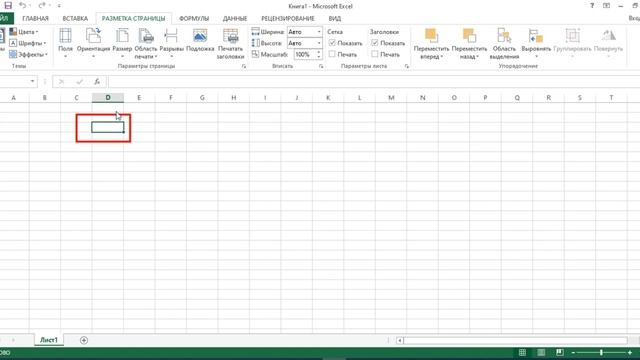This screenshot has width=640, height=360.
Task: Switch to Page Break Preview in status bar
Action: pyautogui.click(x=560, y=352)
